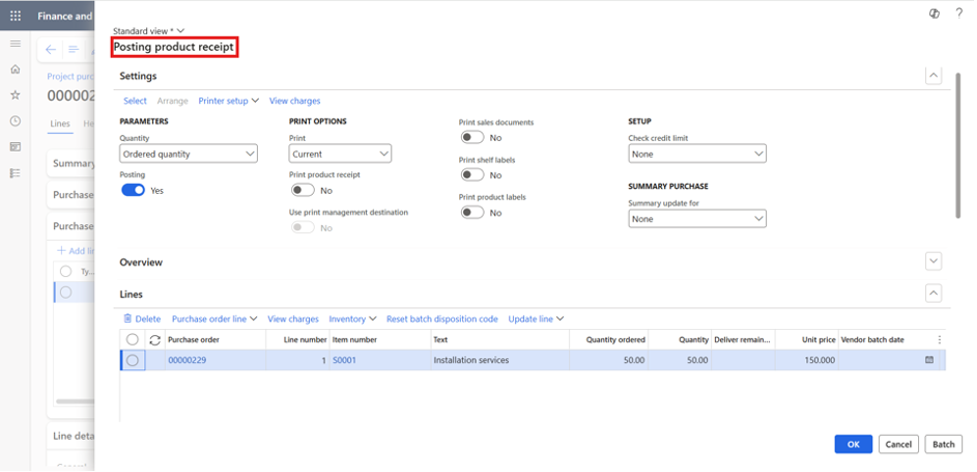Click the dialog vertical scrollbar
Viewport: 977px width, 472px height.
(958, 145)
